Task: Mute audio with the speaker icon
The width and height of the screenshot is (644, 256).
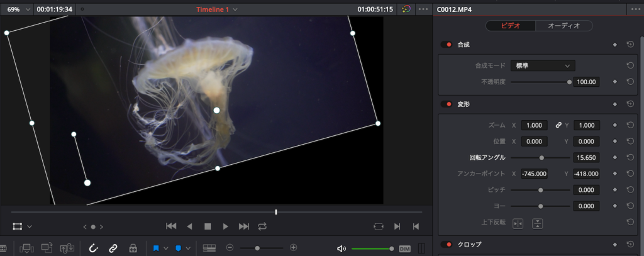Action: pyautogui.click(x=341, y=248)
